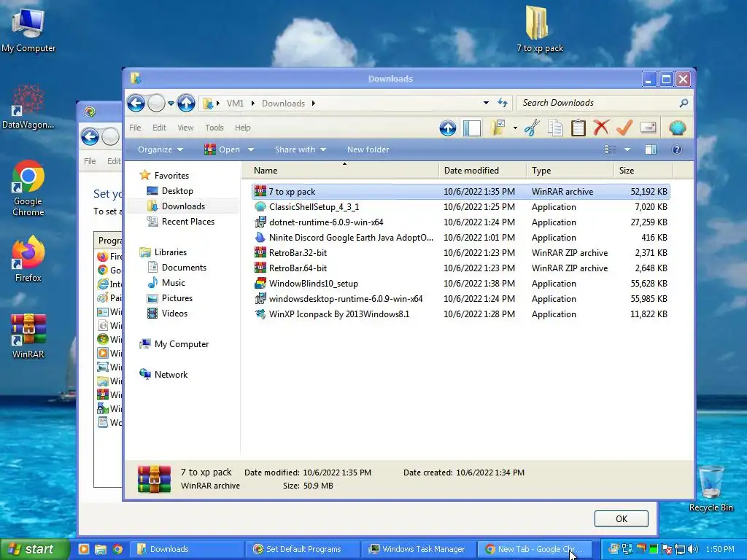The width and height of the screenshot is (747, 560).
Task: Click the Cut scissors icon
Action: (532, 128)
